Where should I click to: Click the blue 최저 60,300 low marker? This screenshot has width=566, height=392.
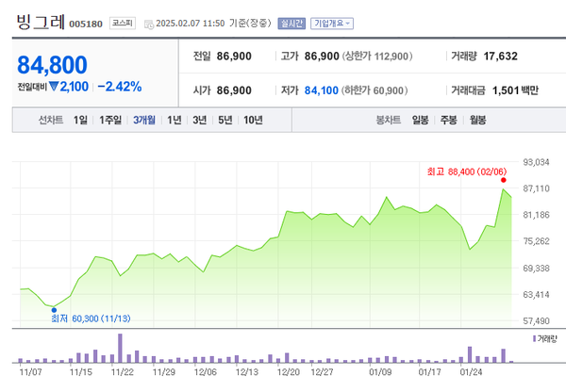[x=54, y=309]
